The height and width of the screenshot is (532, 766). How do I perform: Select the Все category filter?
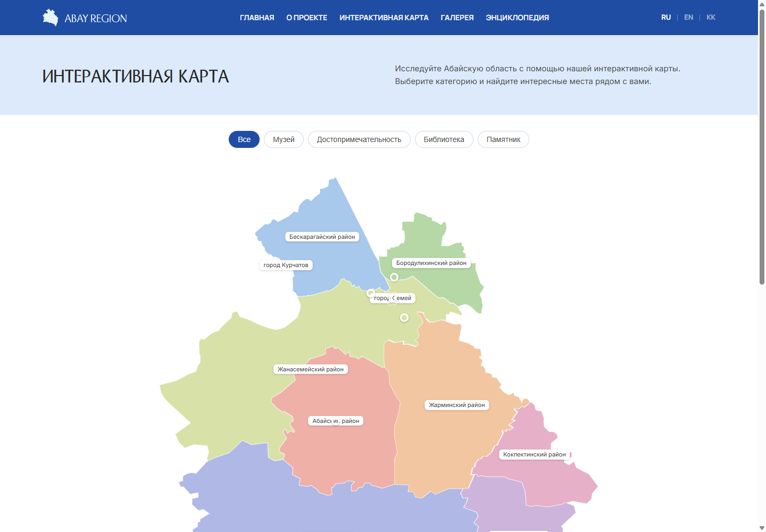(244, 139)
